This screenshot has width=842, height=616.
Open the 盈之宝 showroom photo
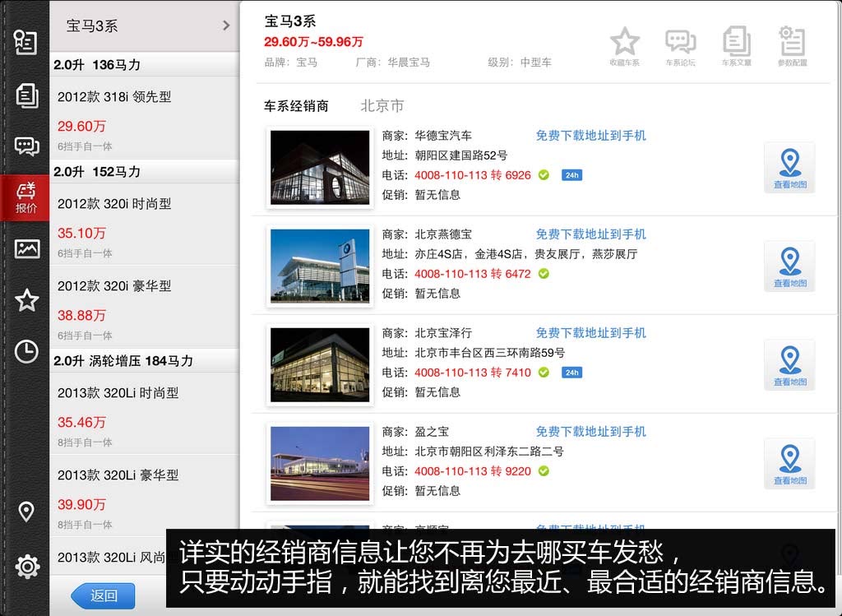pyautogui.click(x=320, y=464)
